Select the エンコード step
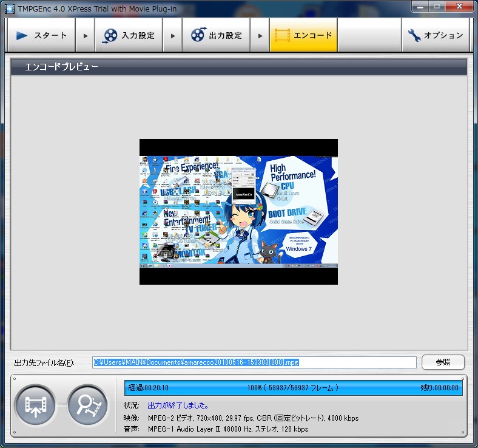Viewport: 478px width, 448px height. [x=303, y=35]
